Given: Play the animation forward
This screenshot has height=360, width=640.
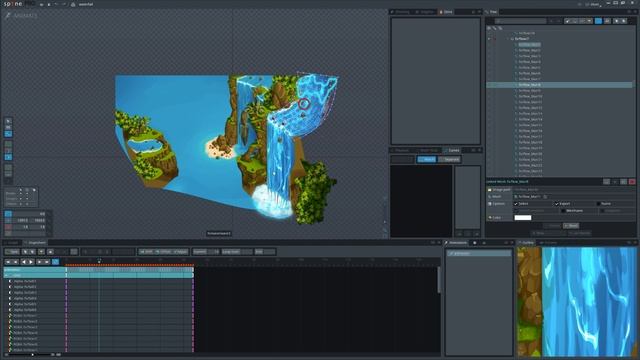Looking at the screenshot, I should [31, 262].
